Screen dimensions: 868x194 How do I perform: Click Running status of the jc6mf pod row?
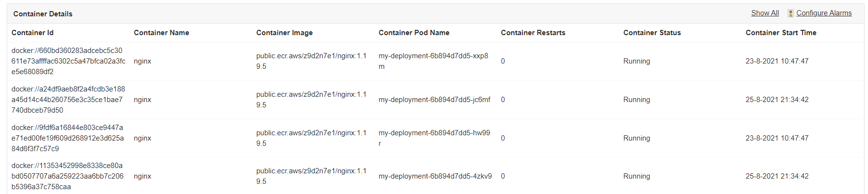tap(636, 100)
